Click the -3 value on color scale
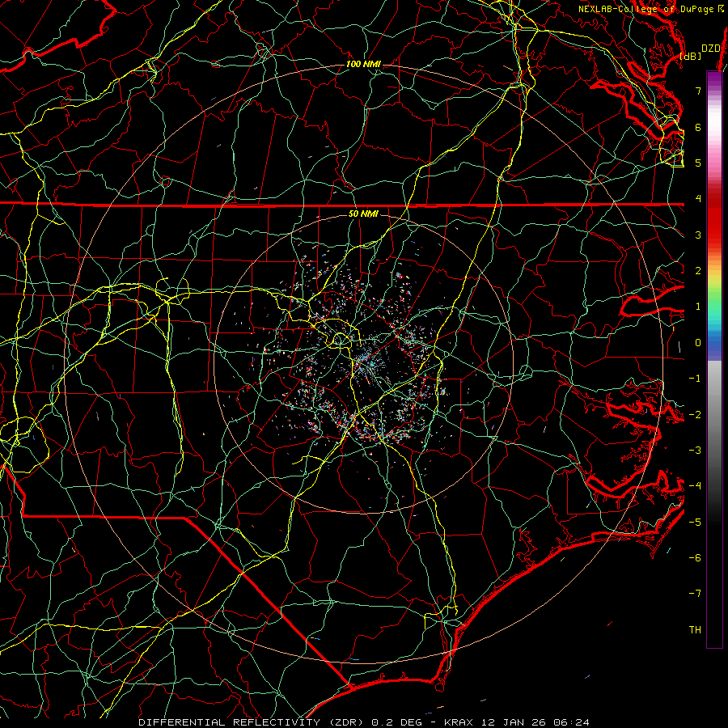This screenshot has width=728, height=728. click(x=695, y=451)
